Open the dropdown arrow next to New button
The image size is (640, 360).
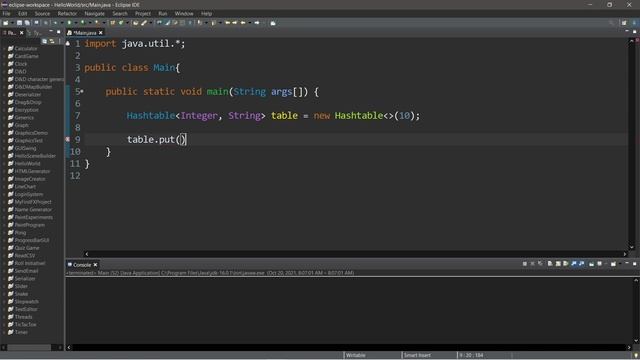coord(12,23)
